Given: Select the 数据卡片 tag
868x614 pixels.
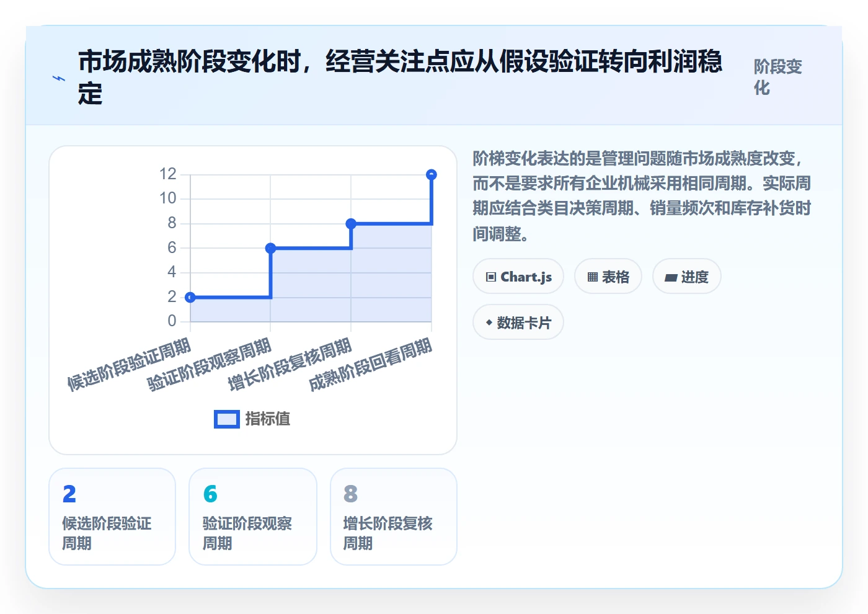Looking at the screenshot, I should (x=518, y=323).
